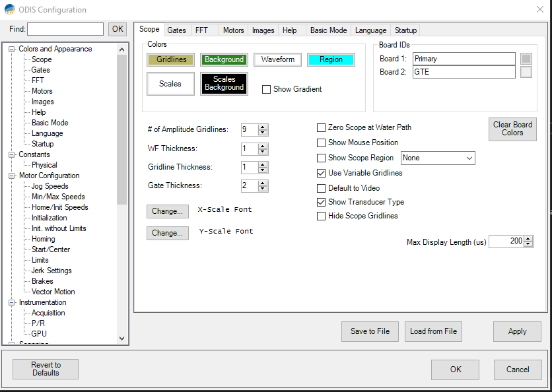552x392 pixels.
Task: Open the cyan Region color swatch
Action: pyautogui.click(x=331, y=59)
